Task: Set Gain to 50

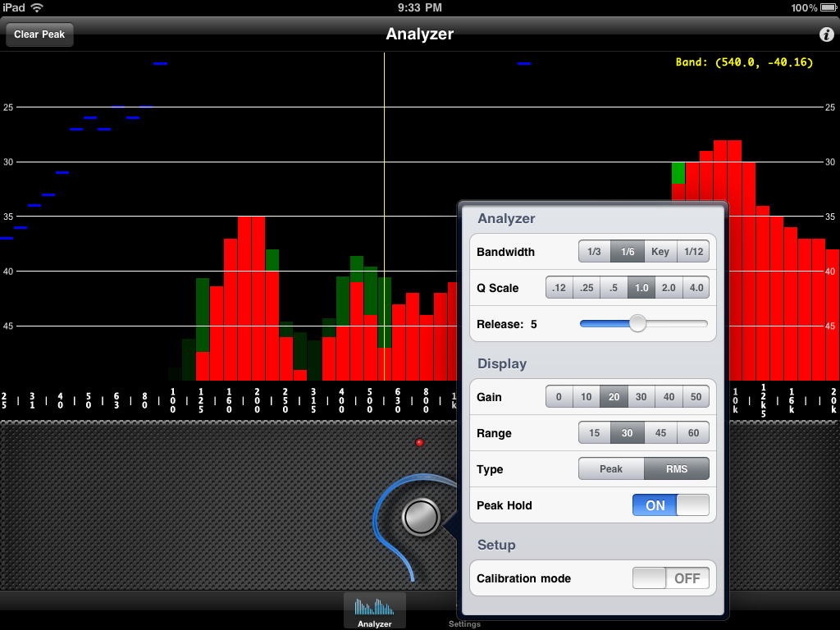Action: pyautogui.click(x=696, y=397)
